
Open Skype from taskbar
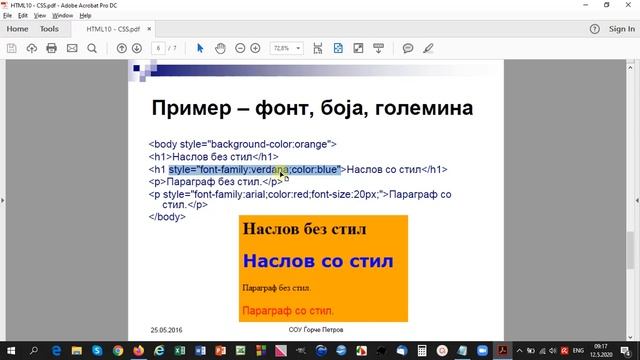pyautogui.click(x=97, y=351)
